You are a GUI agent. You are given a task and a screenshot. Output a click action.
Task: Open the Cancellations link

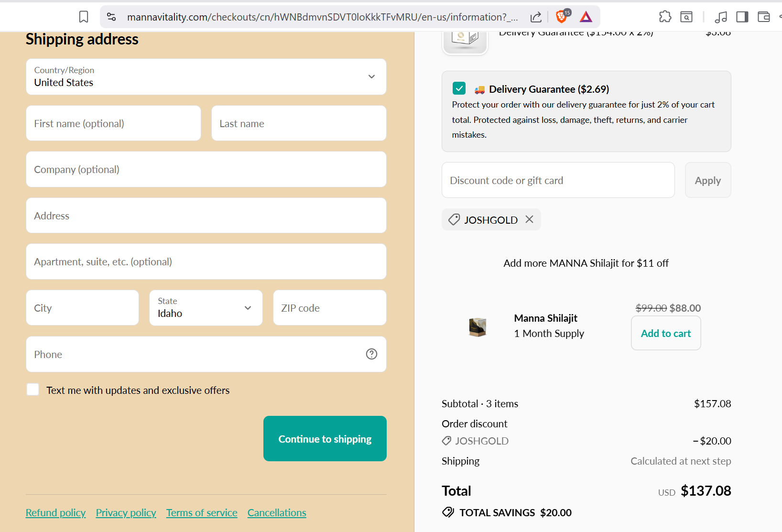click(277, 512)
